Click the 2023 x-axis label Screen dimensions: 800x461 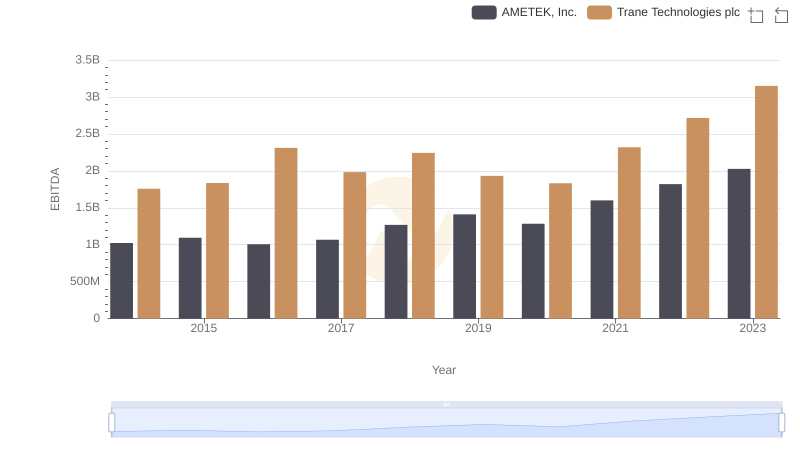pos(753,328)
